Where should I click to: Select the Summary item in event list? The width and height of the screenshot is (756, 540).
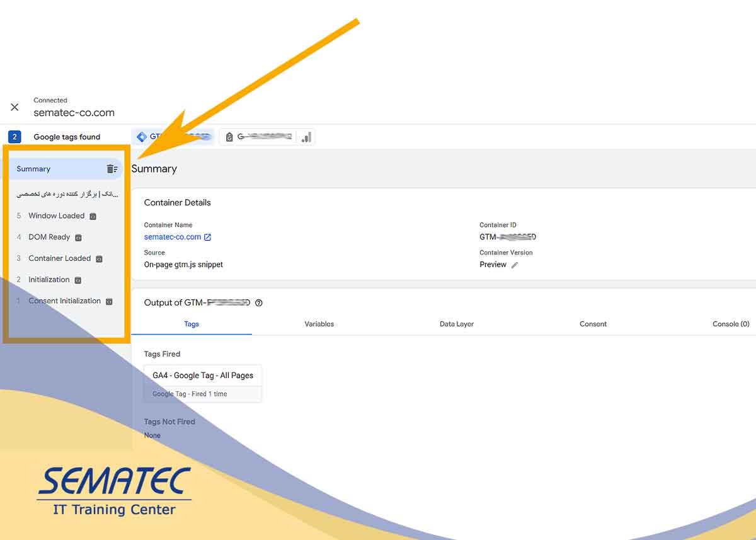(66, 169)
